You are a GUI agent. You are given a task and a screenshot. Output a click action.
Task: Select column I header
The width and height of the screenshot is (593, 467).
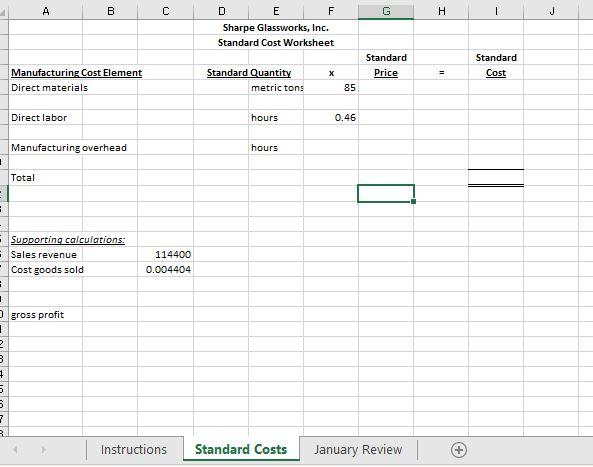pyautogui.click(x=496, y=11)
